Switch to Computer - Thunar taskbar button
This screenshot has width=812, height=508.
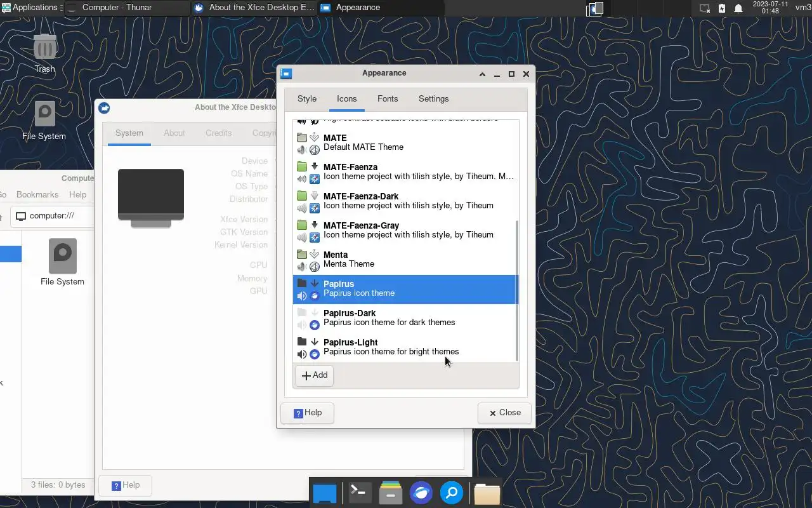127,8
